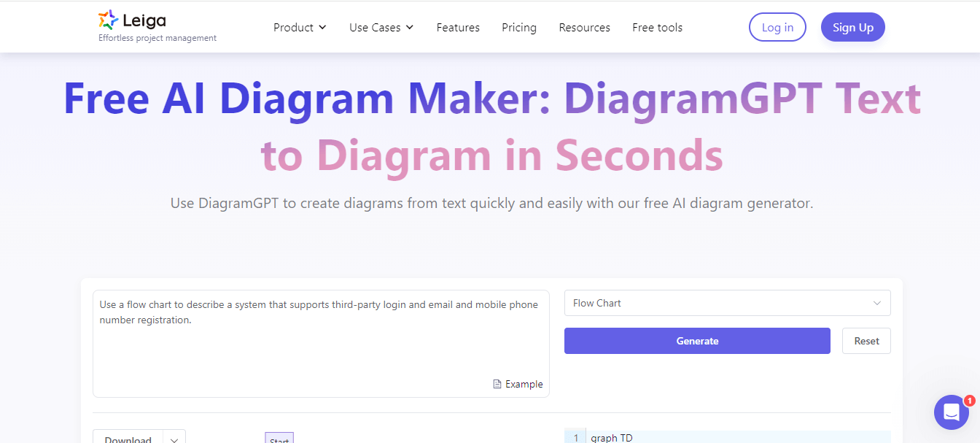Click the Example document icon
This screenshot has width=980, height=443.
tap(497, 385)
